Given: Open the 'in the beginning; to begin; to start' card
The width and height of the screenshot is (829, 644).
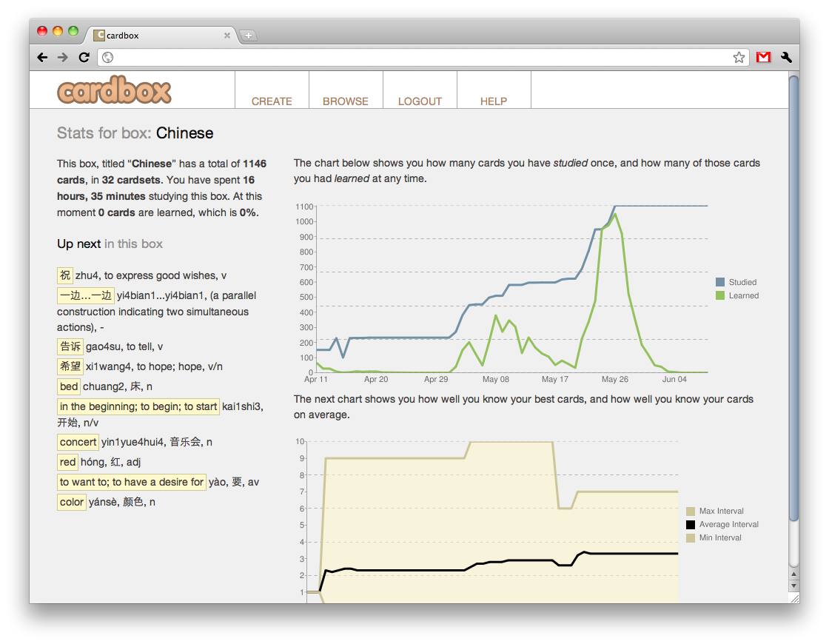Looking at the screenshot, I should 138,406.
